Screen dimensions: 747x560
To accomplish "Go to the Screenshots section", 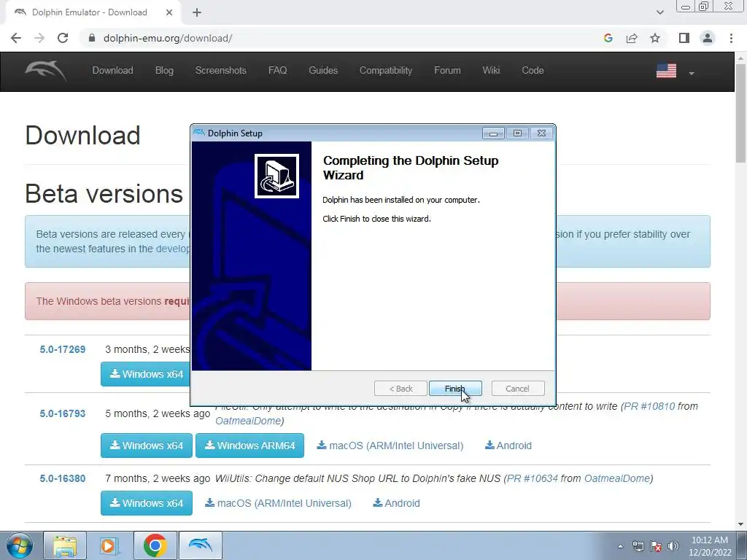I will click(x=220, y=71).
